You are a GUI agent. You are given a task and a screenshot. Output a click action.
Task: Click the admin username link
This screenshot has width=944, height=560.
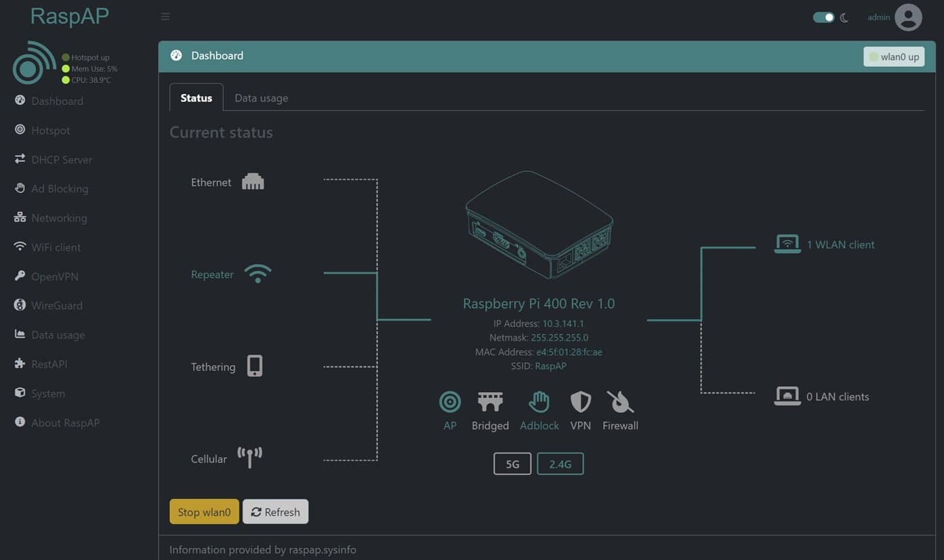pos(878,18)
